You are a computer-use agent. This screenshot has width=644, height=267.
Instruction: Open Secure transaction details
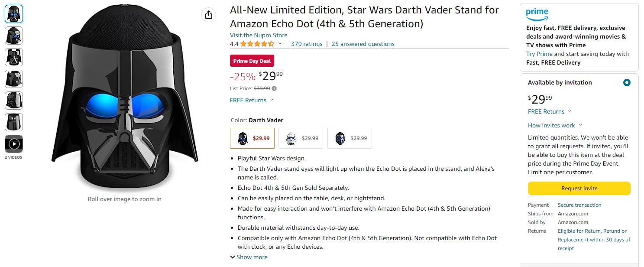[579, 205]
